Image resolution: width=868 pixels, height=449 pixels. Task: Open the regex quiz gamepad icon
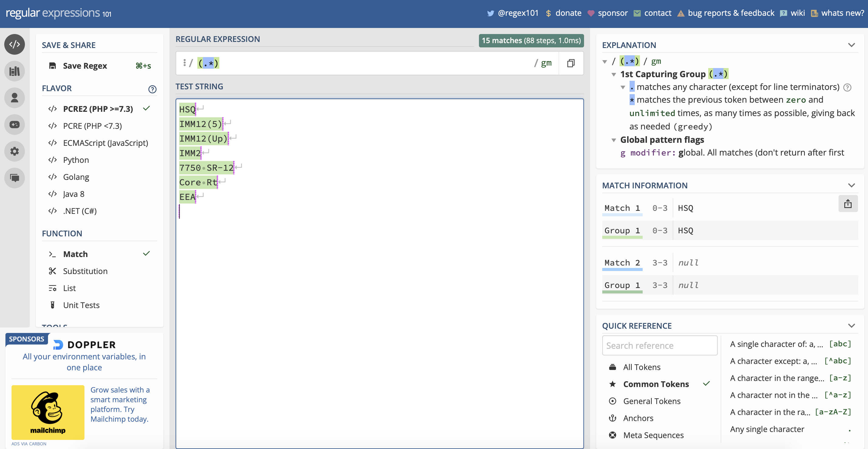[15, 124]
